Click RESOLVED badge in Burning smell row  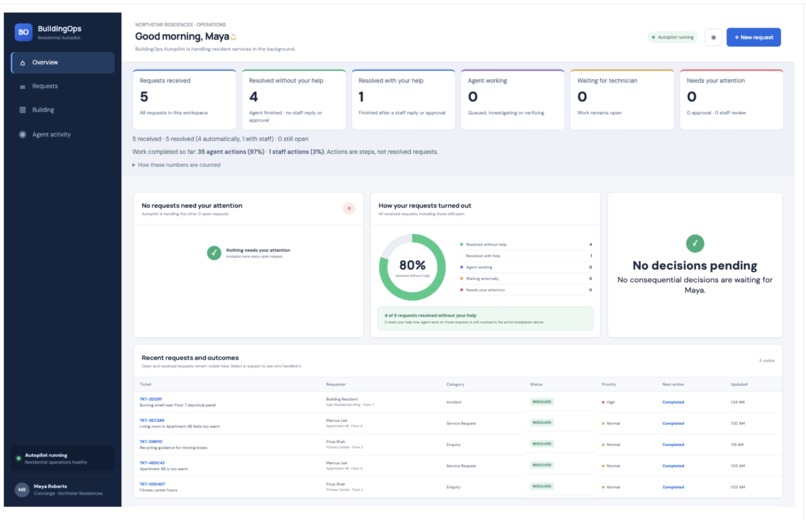(542, 402)
